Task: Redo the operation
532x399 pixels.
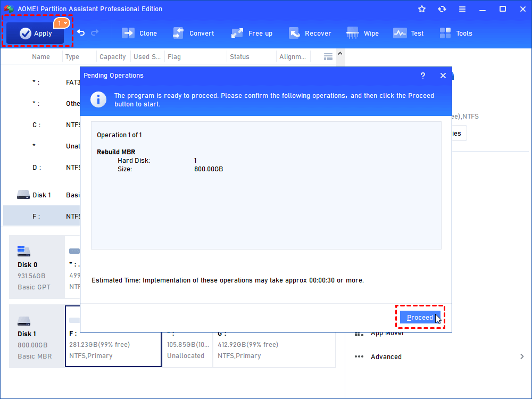Action: click(x=95, y=32)
